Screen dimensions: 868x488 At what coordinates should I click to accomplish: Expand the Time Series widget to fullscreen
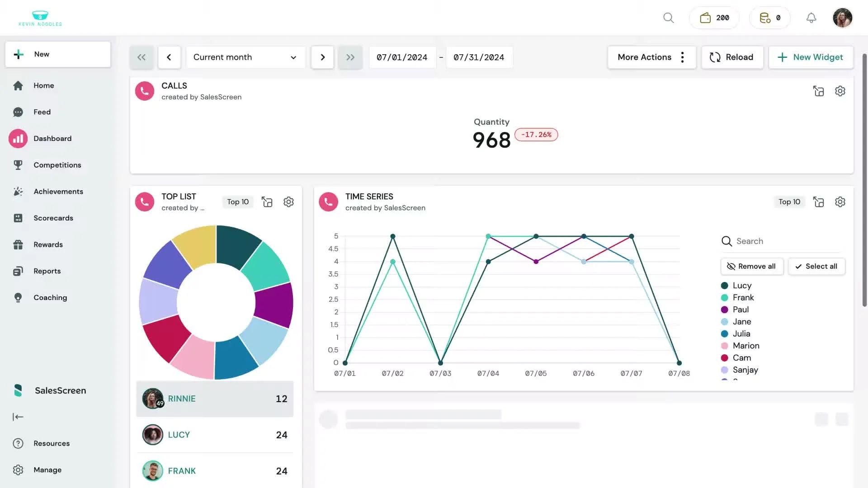tap(818, 202)
